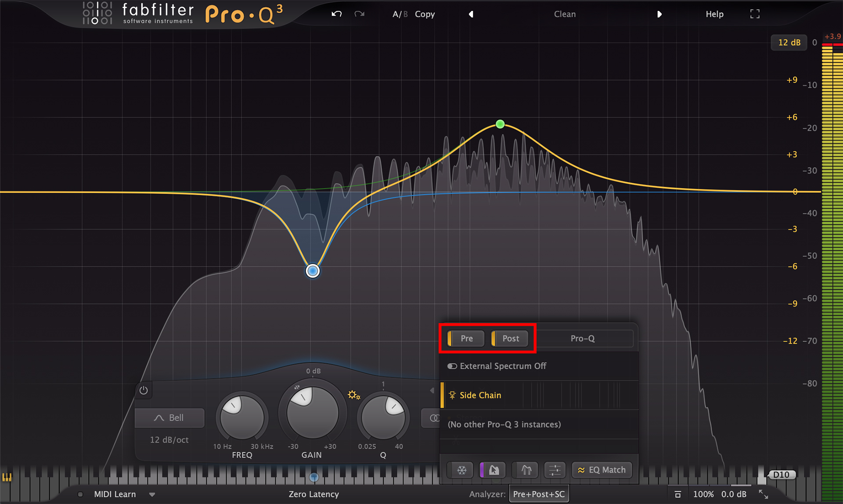This screenshot has height=504, width=843.
Task: Open the 12 dB display range selector
Action: point(789,43)
